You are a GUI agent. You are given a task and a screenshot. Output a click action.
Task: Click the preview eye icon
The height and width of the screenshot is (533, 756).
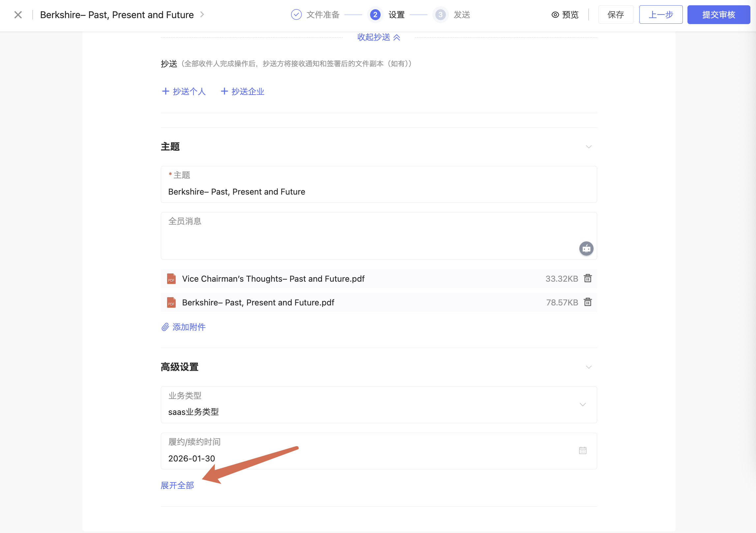(x=555, y=15)
